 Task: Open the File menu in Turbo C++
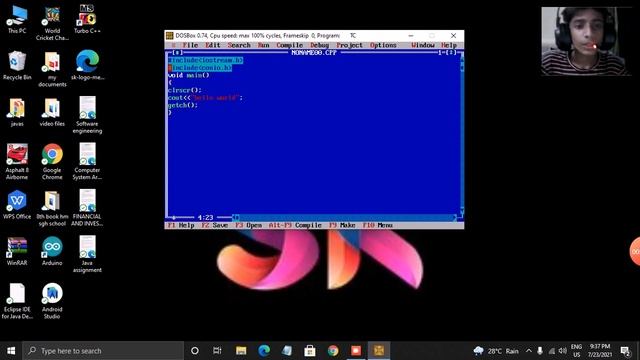[x=190, y=45]
